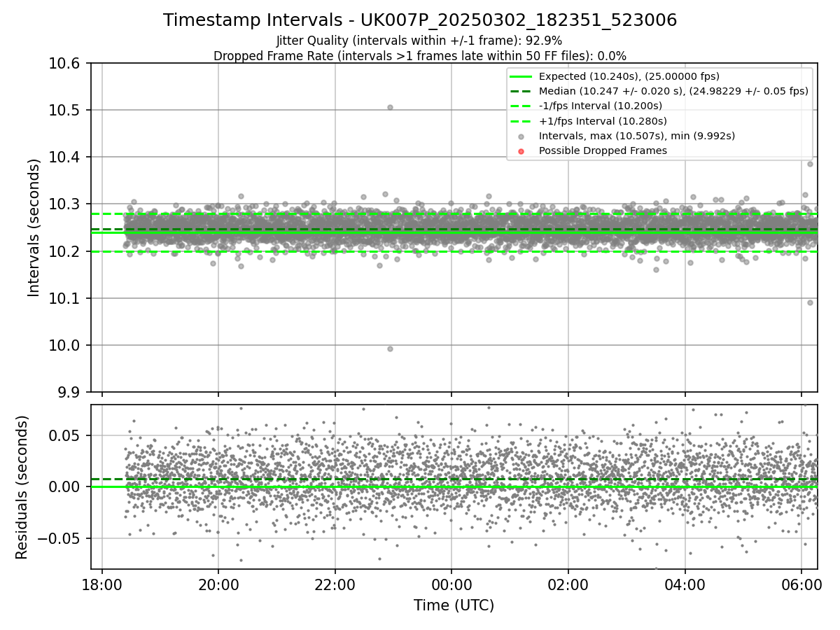
Task: Click the '06:00' x-axis tick label
Action: pos(801,585)
